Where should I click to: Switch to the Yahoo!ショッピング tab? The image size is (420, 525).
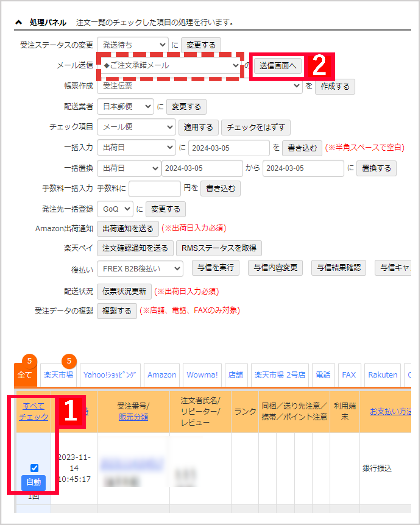[x=110, y=375]
